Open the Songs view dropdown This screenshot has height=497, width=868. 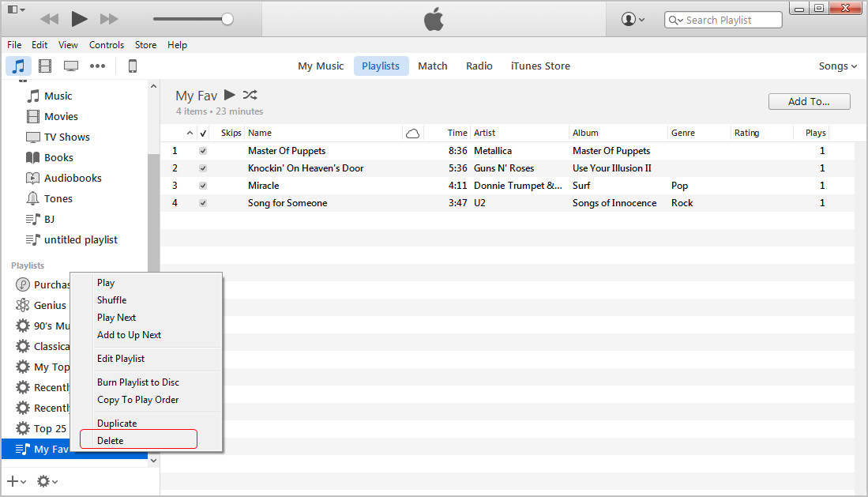coord(837,66)
